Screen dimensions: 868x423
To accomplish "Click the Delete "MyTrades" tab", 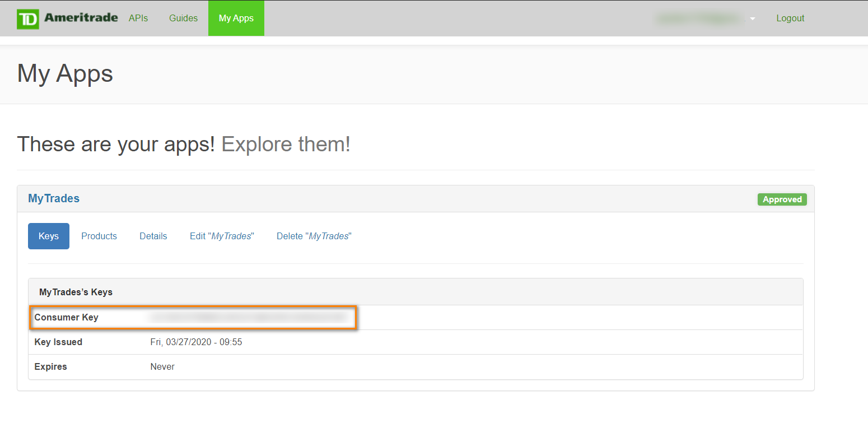I will tap(314, 236).
